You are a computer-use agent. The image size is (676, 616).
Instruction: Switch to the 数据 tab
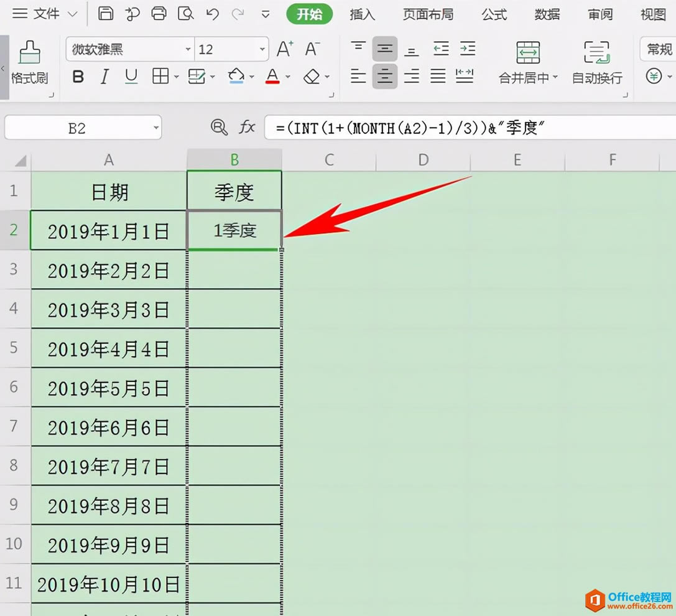(547, 14)
